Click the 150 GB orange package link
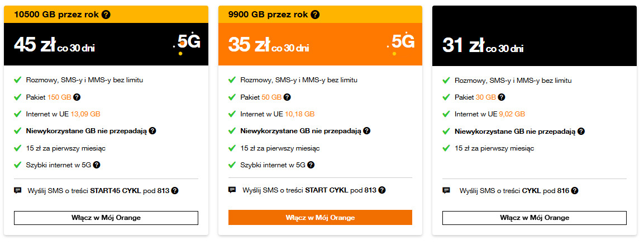 [x=59, y=97]
